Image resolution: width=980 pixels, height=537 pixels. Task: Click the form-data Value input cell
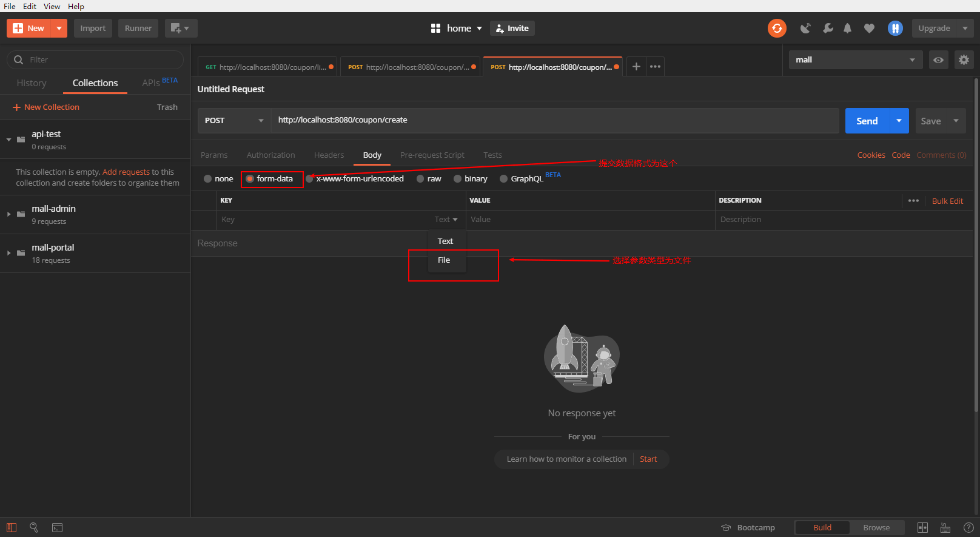591,220
